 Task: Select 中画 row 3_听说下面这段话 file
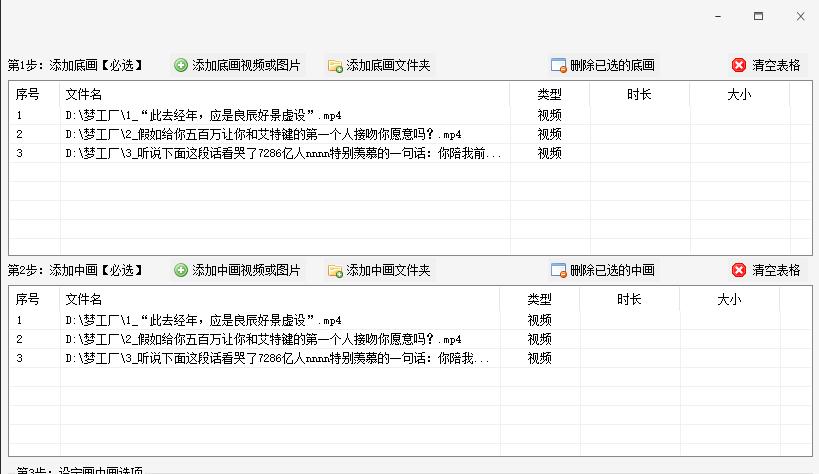pos(277,358)
